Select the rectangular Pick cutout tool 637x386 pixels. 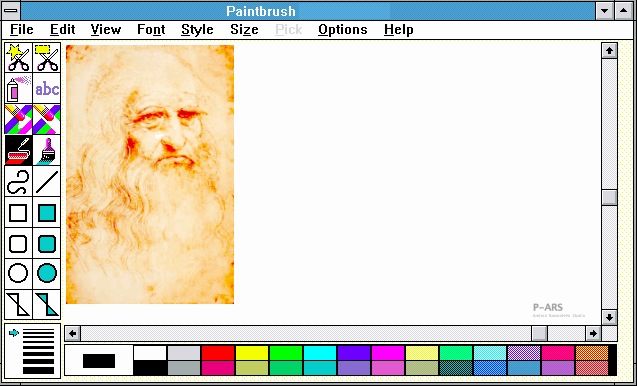(47, 58)
